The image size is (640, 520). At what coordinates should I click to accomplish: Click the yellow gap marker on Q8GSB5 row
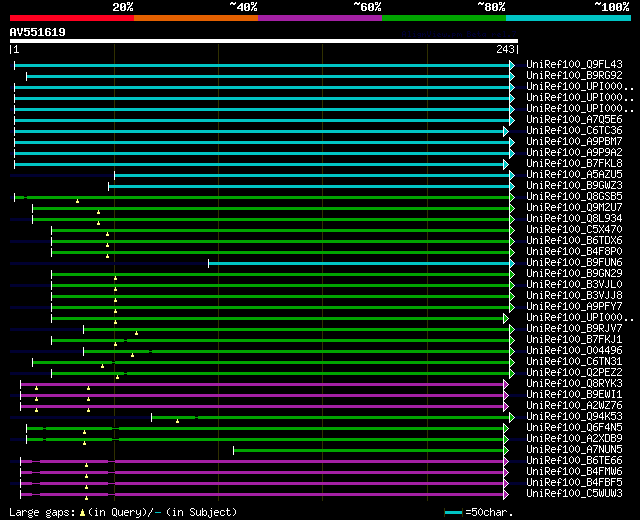77,200
